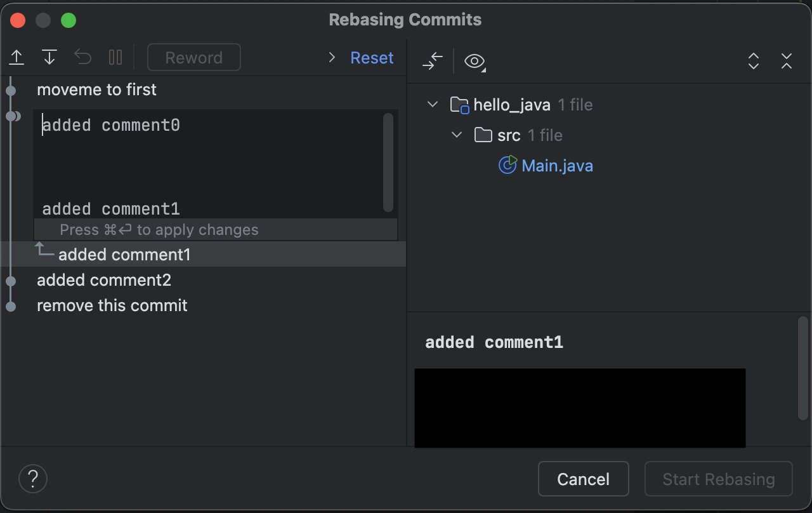Click the Collapse All icon
The width and height of the screenshot is (812, 513).
click(x=787, y=61)
